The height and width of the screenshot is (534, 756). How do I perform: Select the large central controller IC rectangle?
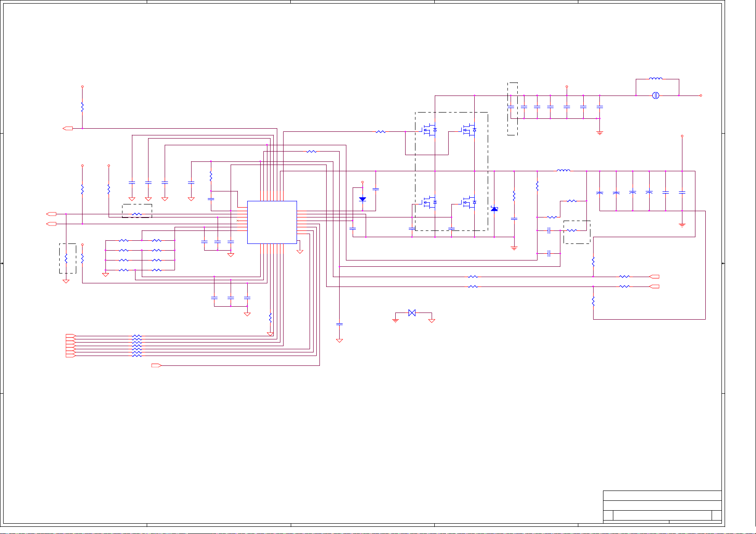coord(272,222)
